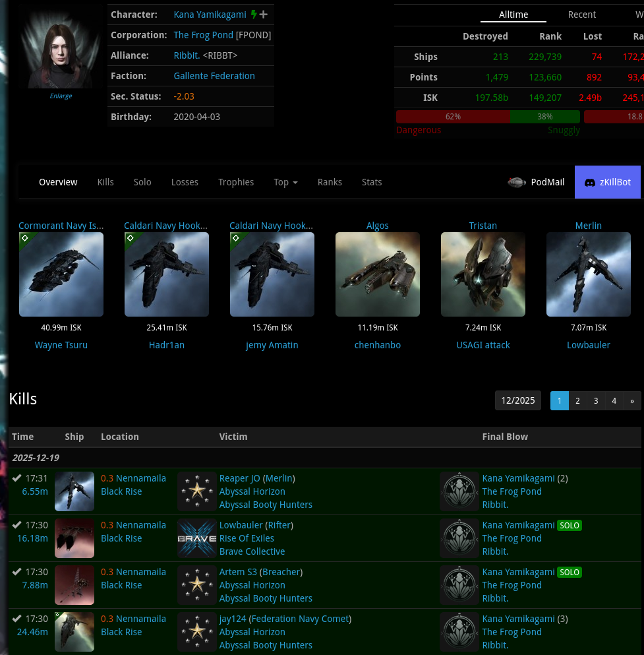Click Abyssal Horizon star logo for Reaper JO

point(197,491)
